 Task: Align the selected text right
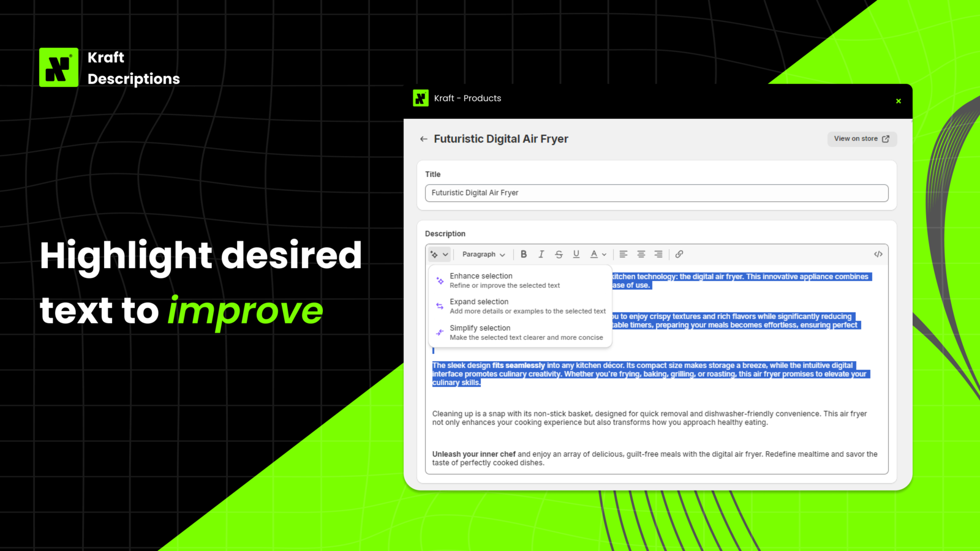[658, 254]
